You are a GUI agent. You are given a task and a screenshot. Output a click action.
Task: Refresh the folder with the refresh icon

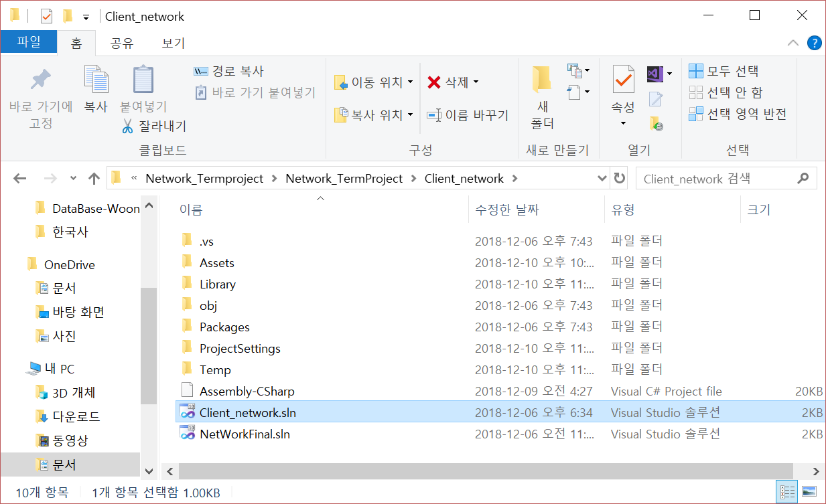click(x=620, y=178)
